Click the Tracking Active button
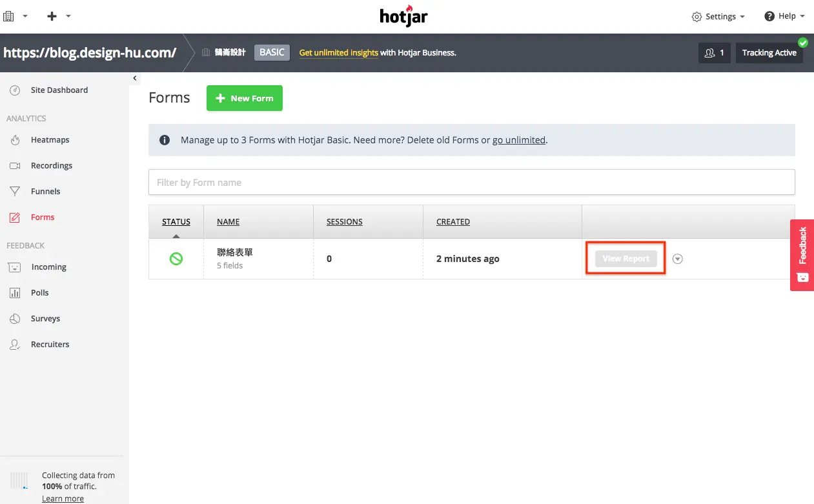The width and height of the screenshot is (814, 504). pos(769,53)
